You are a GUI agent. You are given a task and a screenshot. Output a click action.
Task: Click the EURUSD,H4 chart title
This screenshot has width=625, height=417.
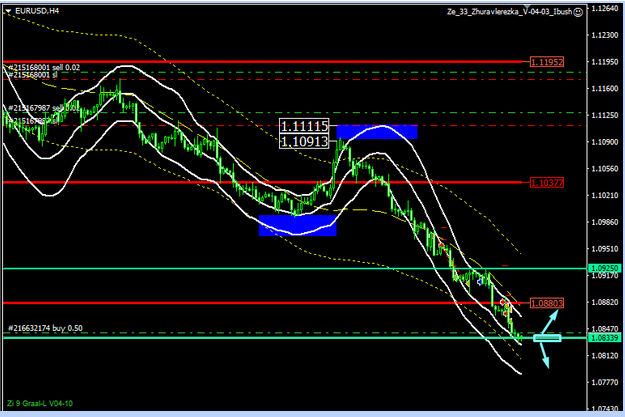point(36,10)
